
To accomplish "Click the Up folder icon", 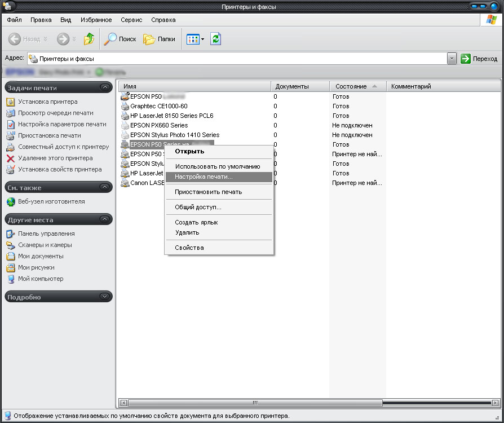I will [89, 39].
